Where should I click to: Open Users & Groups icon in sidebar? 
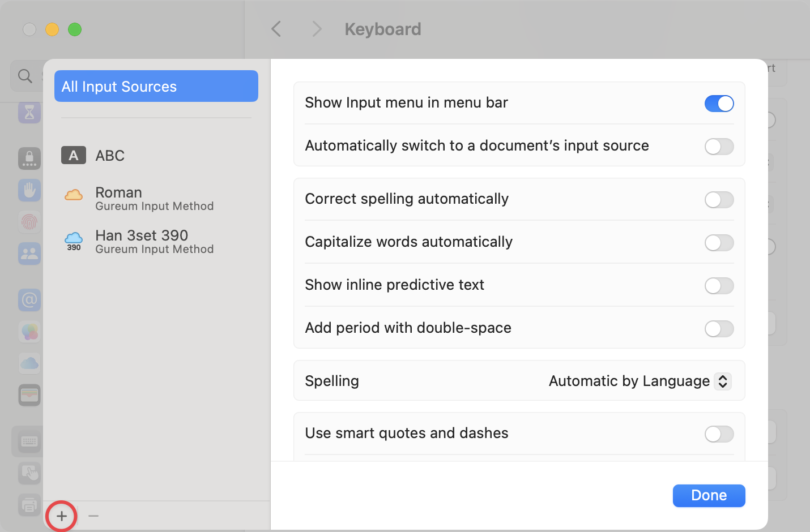29,254
